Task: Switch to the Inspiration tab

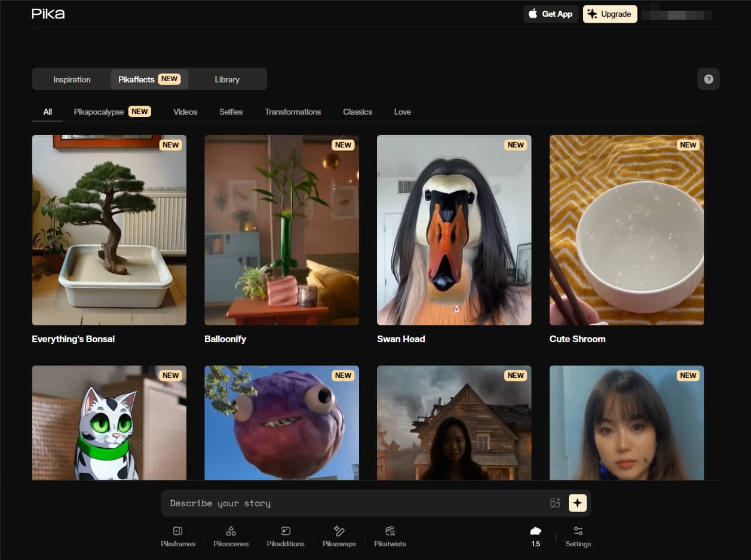Action: (x=72, y=79)
